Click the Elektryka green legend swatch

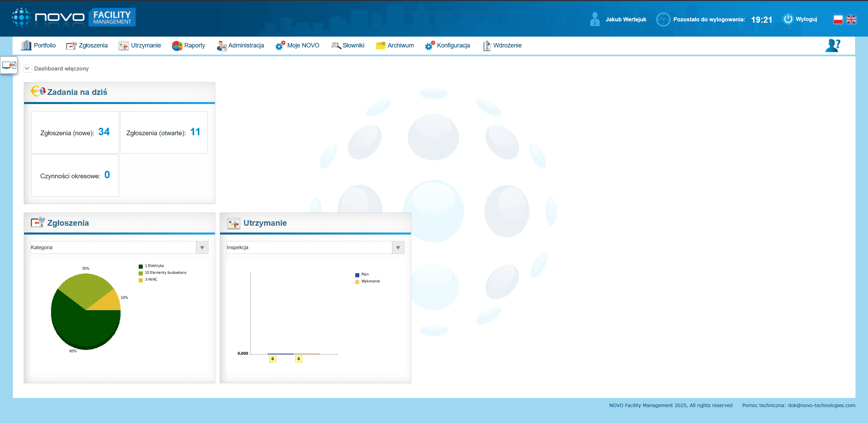tap(141, 266)
